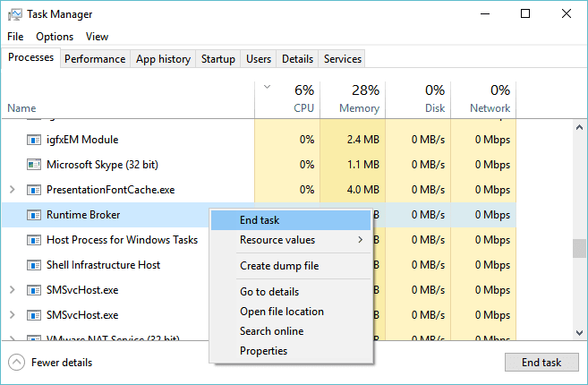Image resolution: width=588 pixels, height=385 pixels.
Task: Click the scrollbar down arrow
Action: (x=579, y=333)
